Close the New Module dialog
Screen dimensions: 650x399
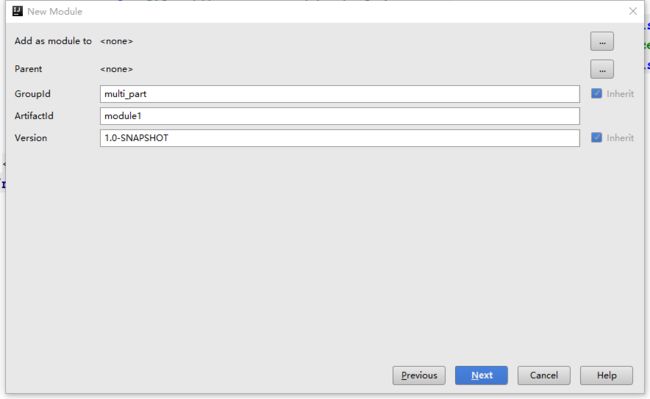tap(633, 11)
